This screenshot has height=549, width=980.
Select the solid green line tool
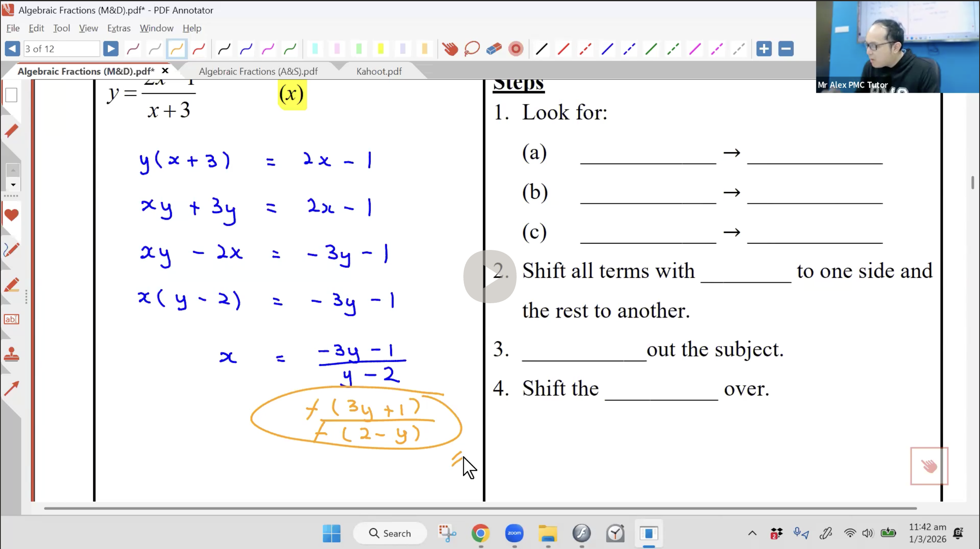(x=651, y=49)
